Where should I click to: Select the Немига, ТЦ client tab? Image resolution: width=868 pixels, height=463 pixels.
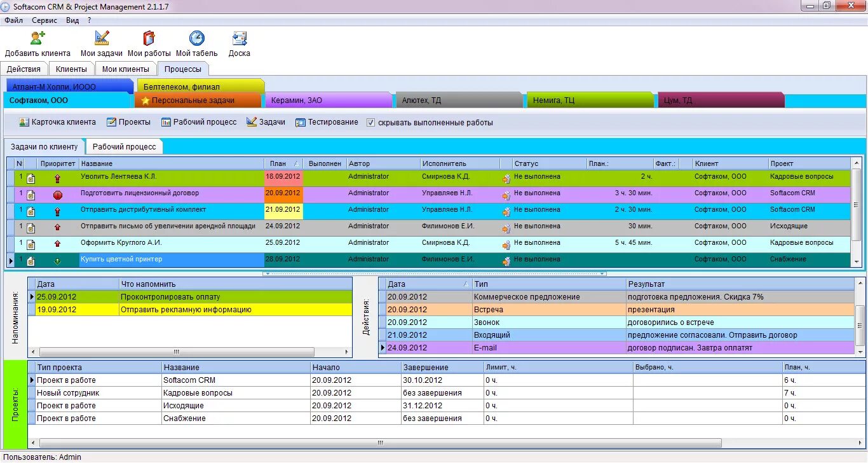pos(590,100)
